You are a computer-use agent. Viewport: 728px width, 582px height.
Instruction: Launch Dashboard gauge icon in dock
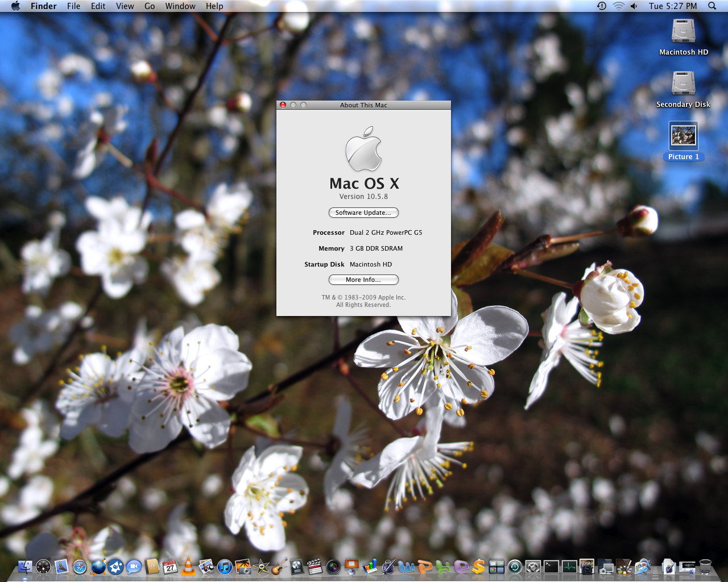coord(43,567)
